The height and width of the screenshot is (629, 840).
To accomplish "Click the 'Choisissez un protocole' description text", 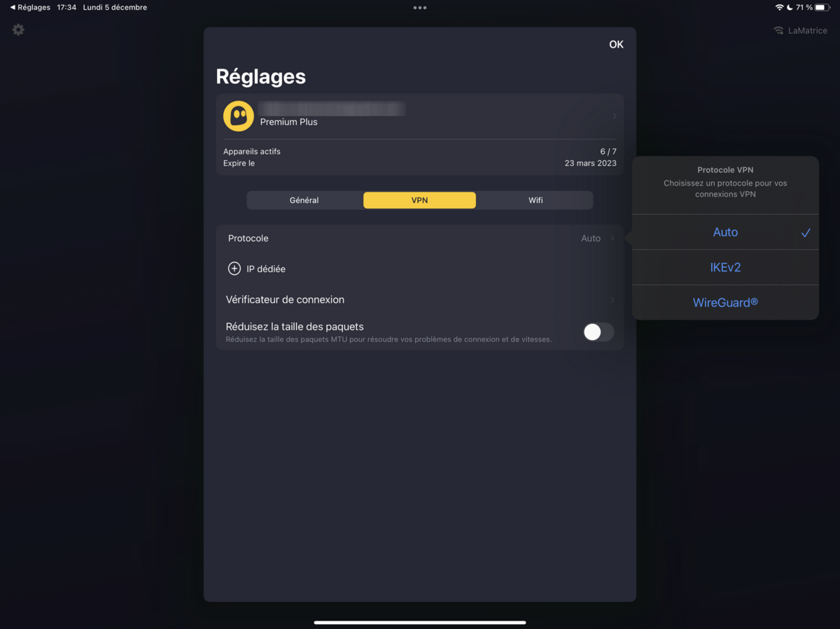I will 725,189.
